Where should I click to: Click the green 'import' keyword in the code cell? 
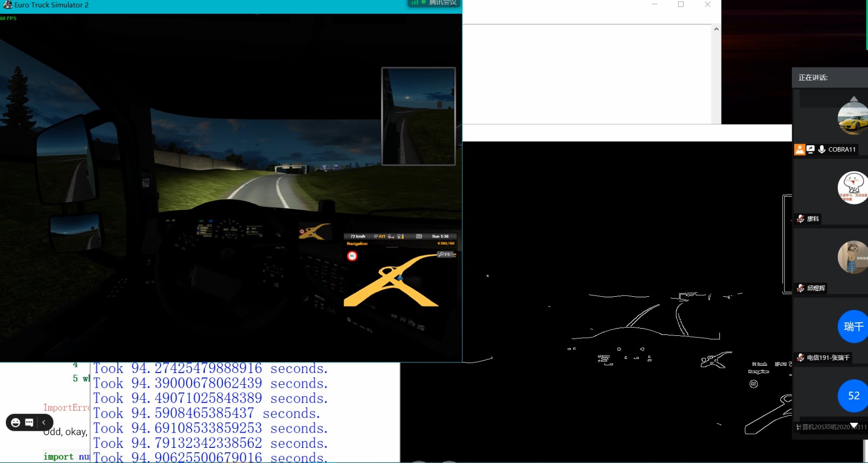58,456
